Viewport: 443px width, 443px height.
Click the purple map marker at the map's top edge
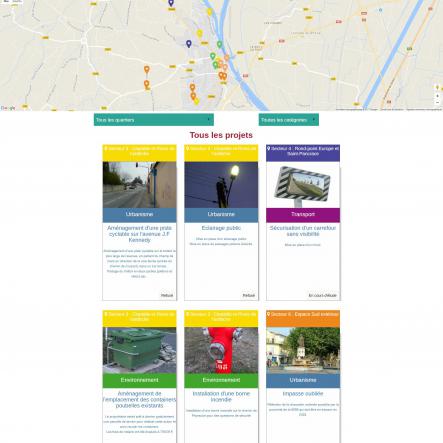coord(171,3)
